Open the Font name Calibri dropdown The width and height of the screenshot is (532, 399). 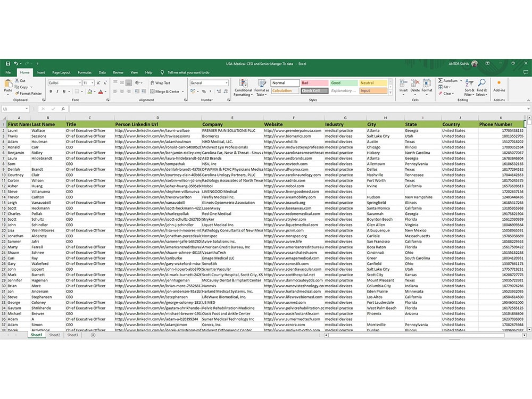pyautogui.click(x=80, y=83)
